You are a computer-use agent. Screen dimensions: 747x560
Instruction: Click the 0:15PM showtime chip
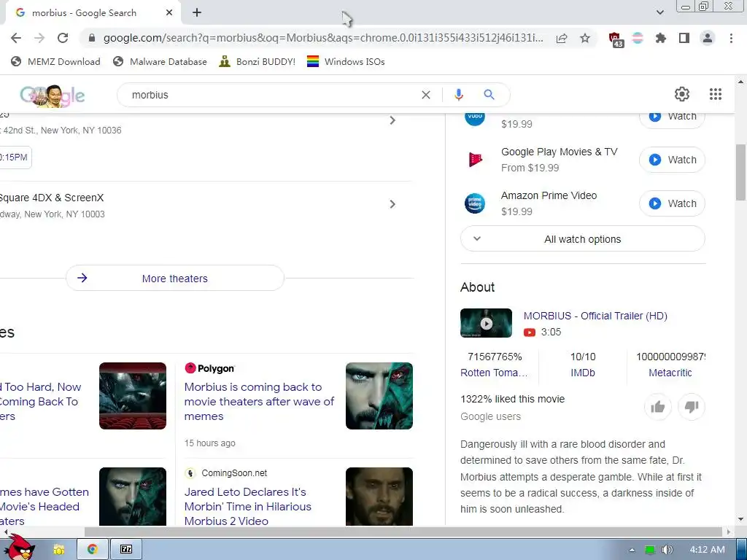point(15,157)
